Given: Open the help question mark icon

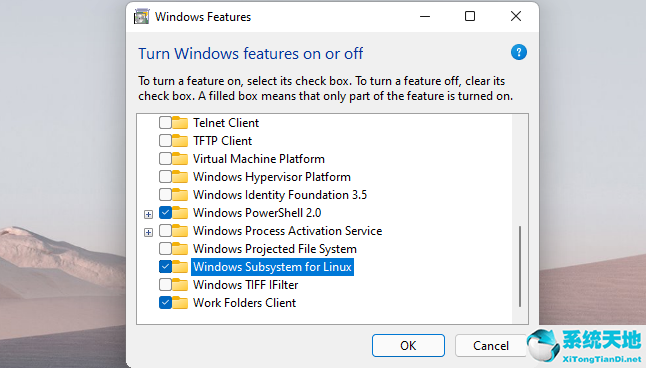Looking at the screenshot, I should click(x=519, y=52).
